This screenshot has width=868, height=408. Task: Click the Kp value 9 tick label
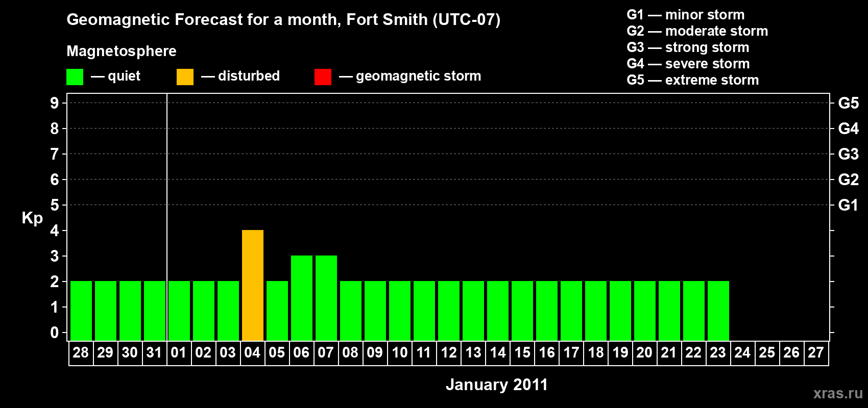[x=55, y=103]
